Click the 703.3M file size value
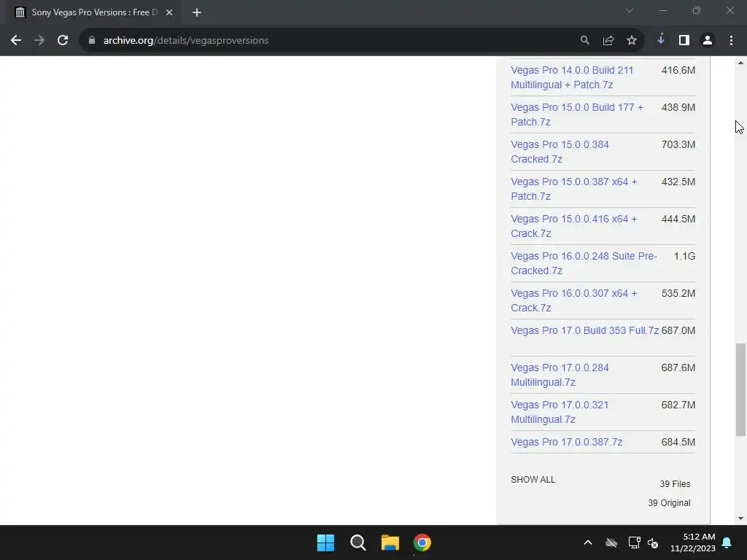Screen dimensions: 747x560 point(678,145)
